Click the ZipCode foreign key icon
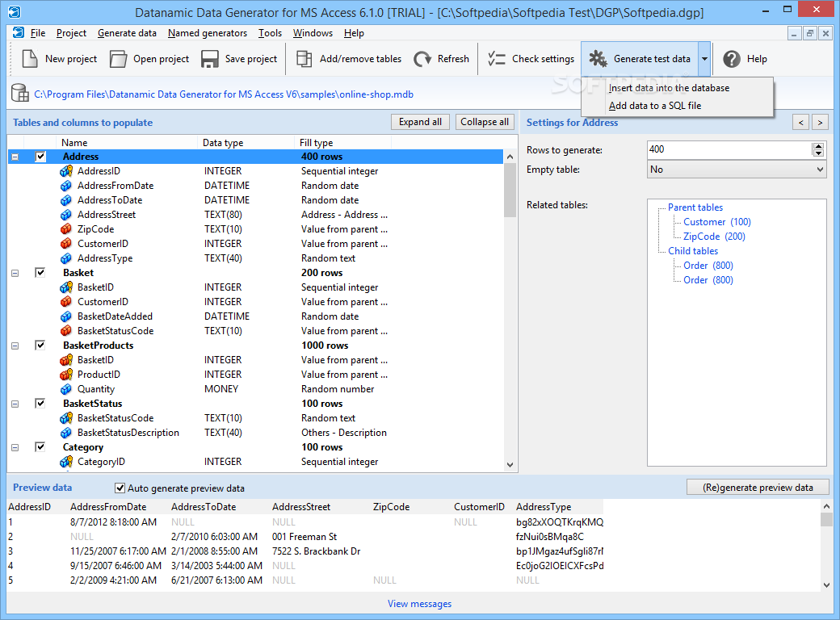The image size is (840, 620). (66, 228)
